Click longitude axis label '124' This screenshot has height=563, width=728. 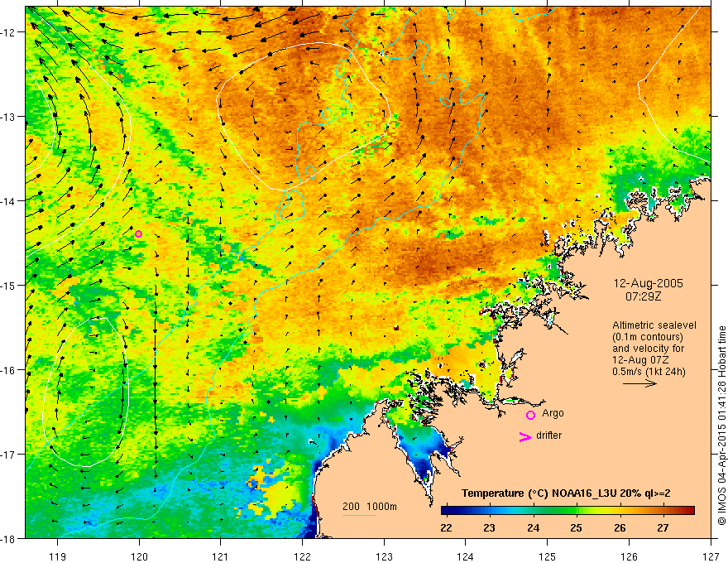pos(466,556)
